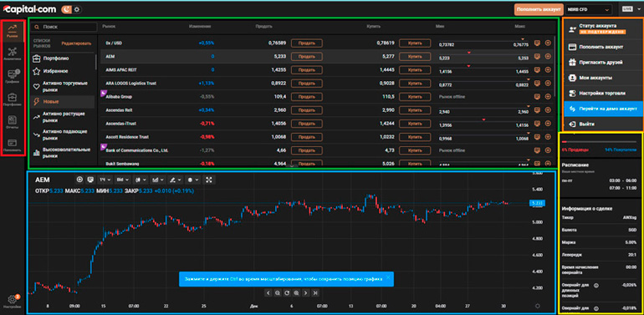Viewport: 644px width, 315px height.
Task: Open the drawing tools dropdown on the chart
Action: click(x=175, y=180)
